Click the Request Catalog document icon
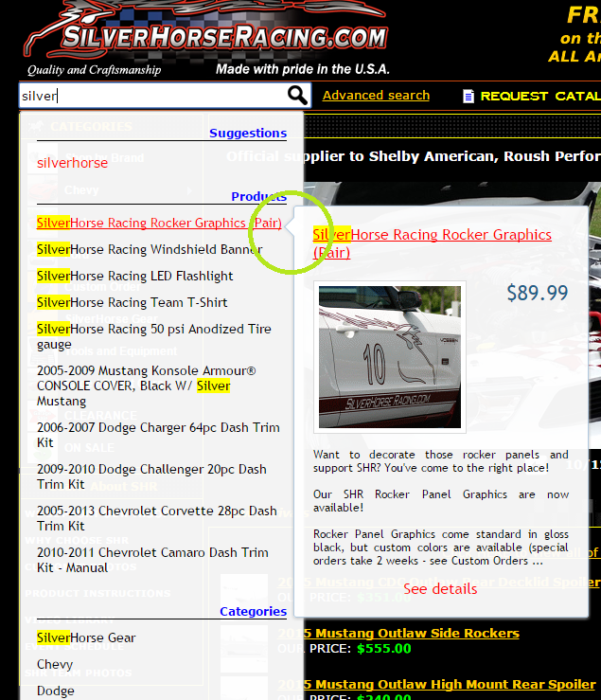This screenshot has height=700, width=601. click(468, 97)
